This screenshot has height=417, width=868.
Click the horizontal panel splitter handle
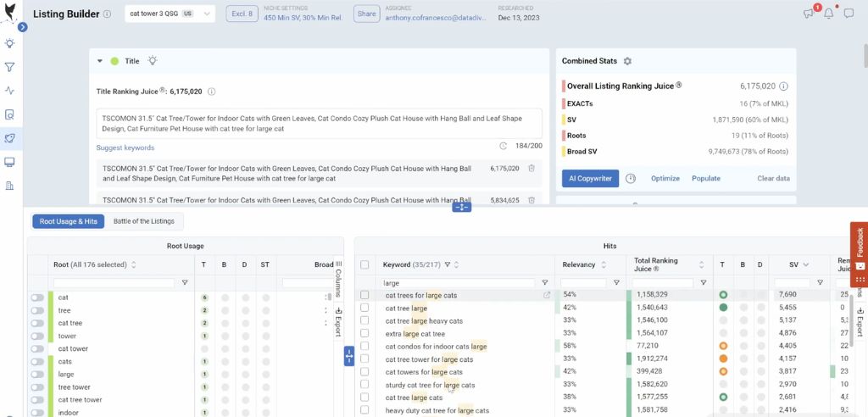click(x=462, y=207)
